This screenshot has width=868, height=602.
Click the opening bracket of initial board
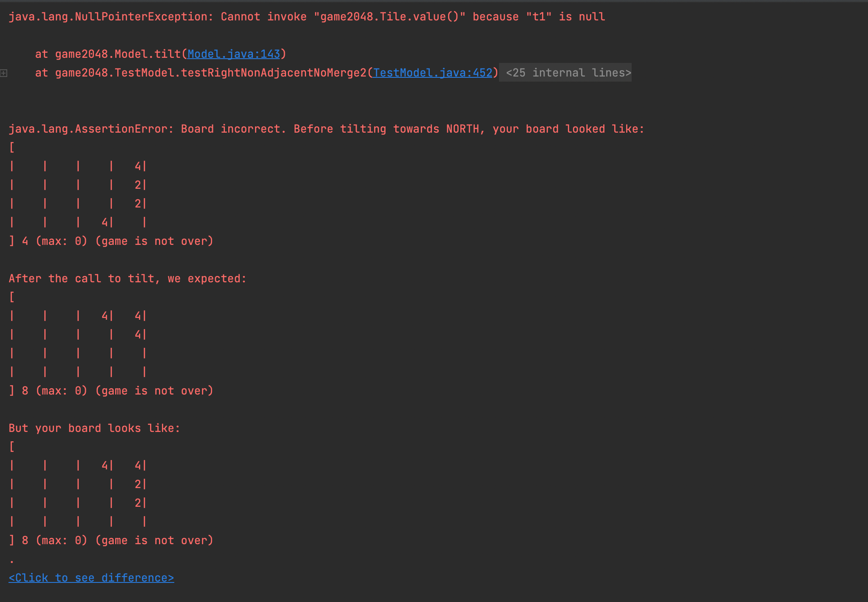(12, 148)
